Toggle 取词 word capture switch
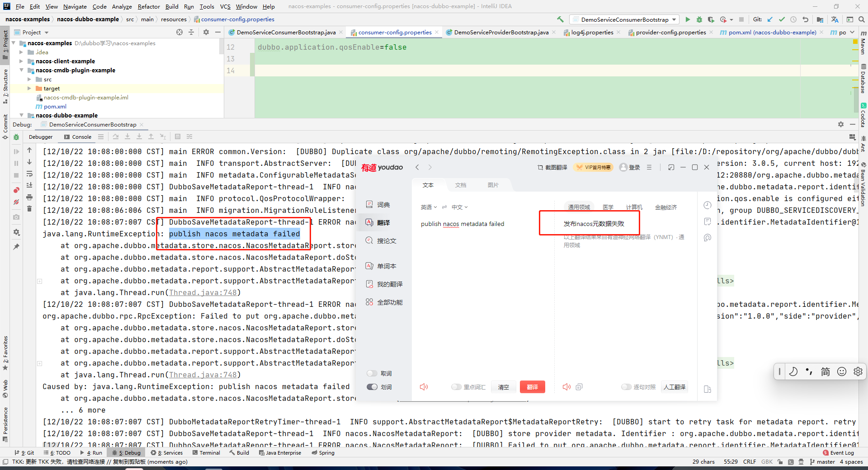 (x=372, y=373)
